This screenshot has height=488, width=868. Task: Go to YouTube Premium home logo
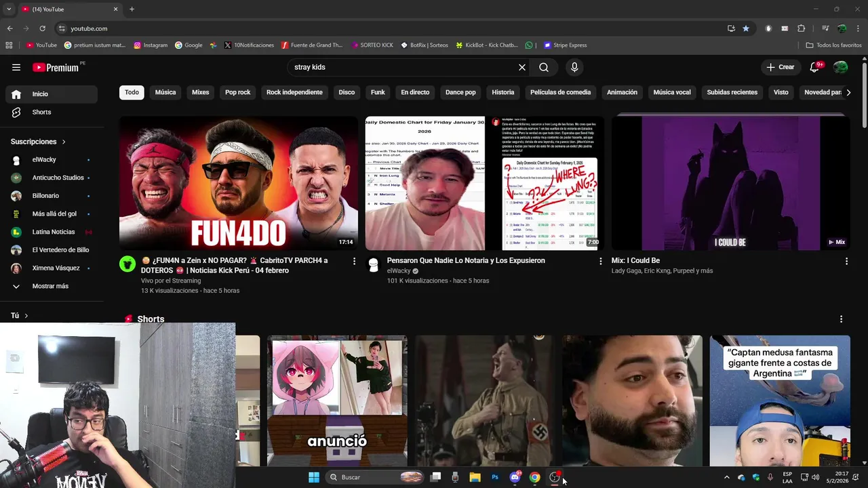point(56,67)
